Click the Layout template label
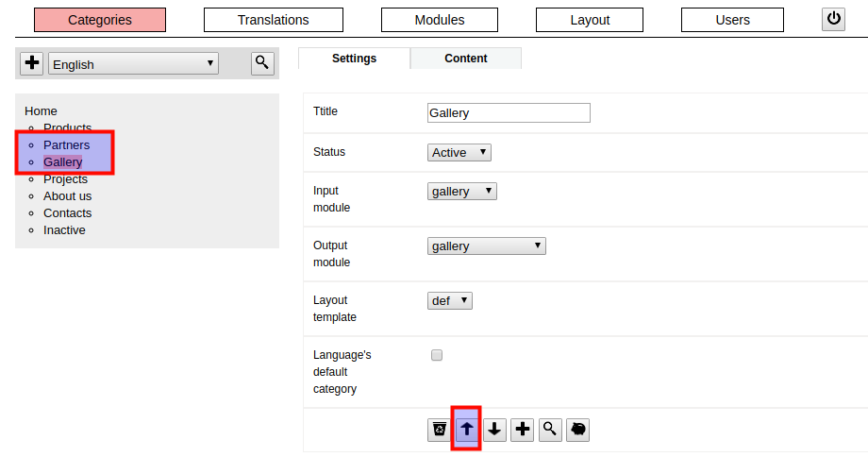Viewport: 868px width, 457px height. (x=334, y=309)
